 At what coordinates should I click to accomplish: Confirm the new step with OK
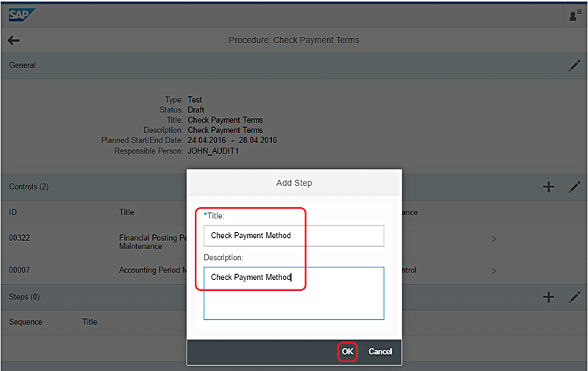click(348, 352)
